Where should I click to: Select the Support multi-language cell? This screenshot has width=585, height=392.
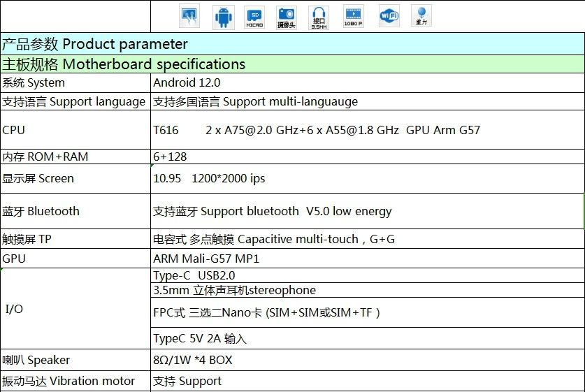[367, 101]
